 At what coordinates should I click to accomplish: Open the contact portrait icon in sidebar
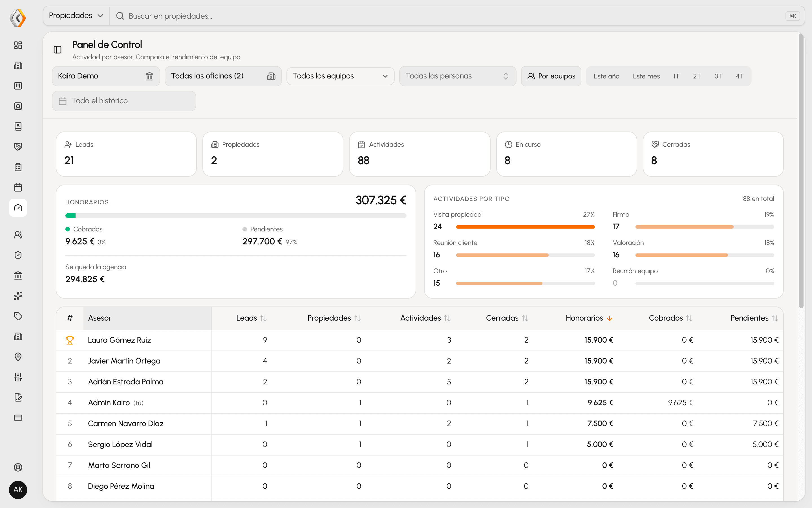pyautogui.click(x=18, y=106)
